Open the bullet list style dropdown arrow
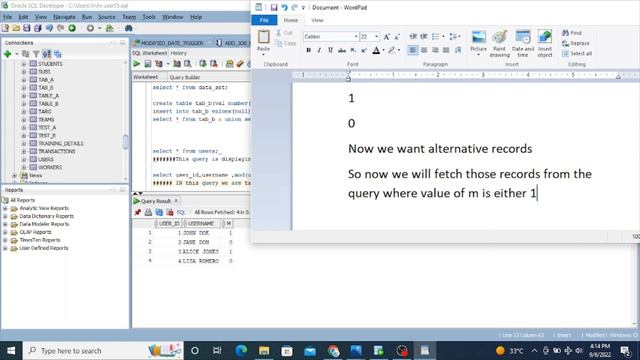Image resolution: width=640 pixels, height=360 pixels. [444, 37]
